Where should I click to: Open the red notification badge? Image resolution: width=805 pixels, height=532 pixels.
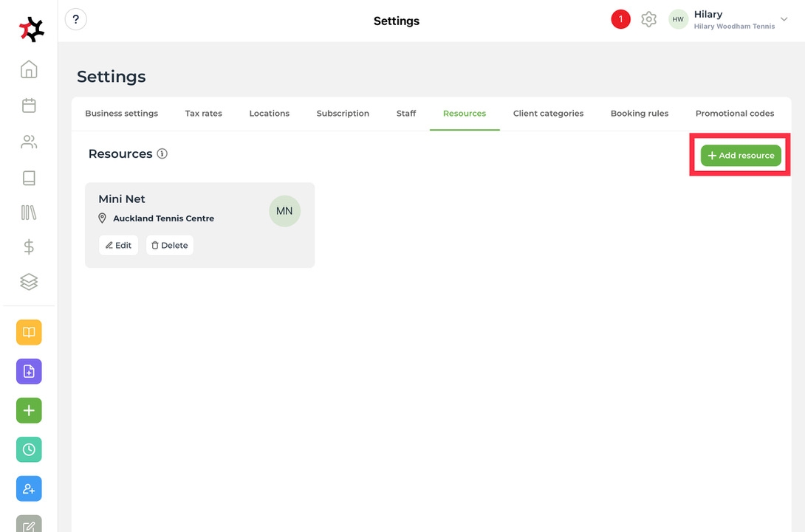click(620, 20)
